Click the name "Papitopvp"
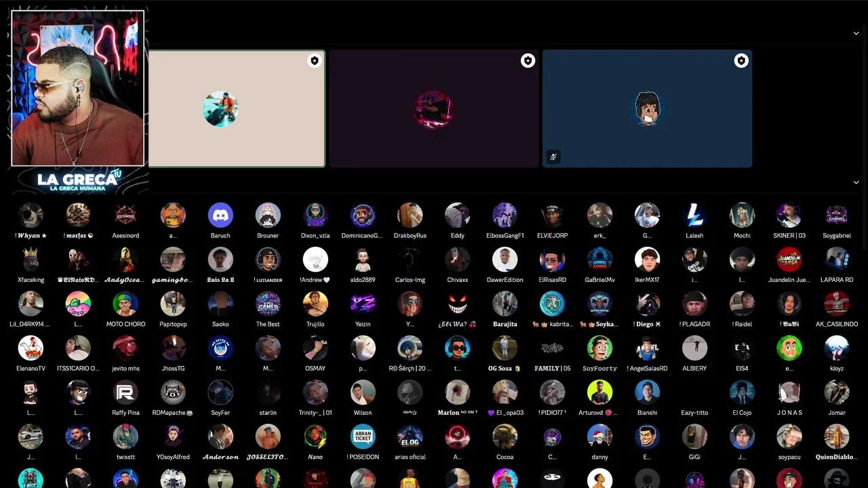Image resolution: width=868 pixels, height=488 pixels. click(x=173, y=324)
